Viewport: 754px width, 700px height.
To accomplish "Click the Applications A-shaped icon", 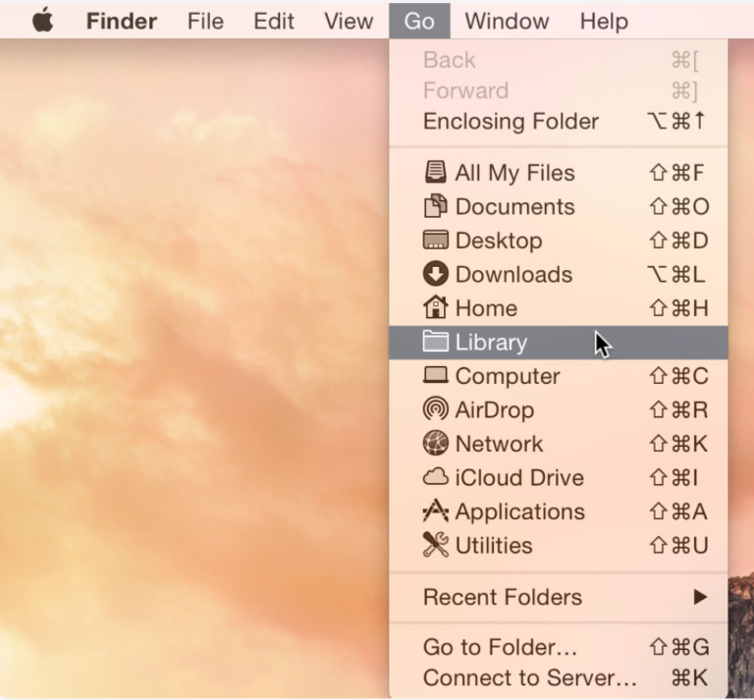I will click(x=436, y=511).
